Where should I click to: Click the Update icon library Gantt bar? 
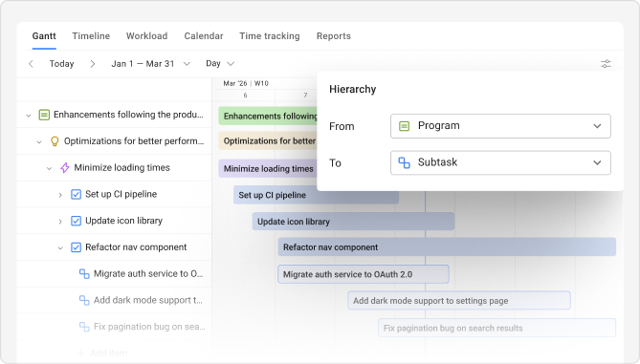pos(353,222)
